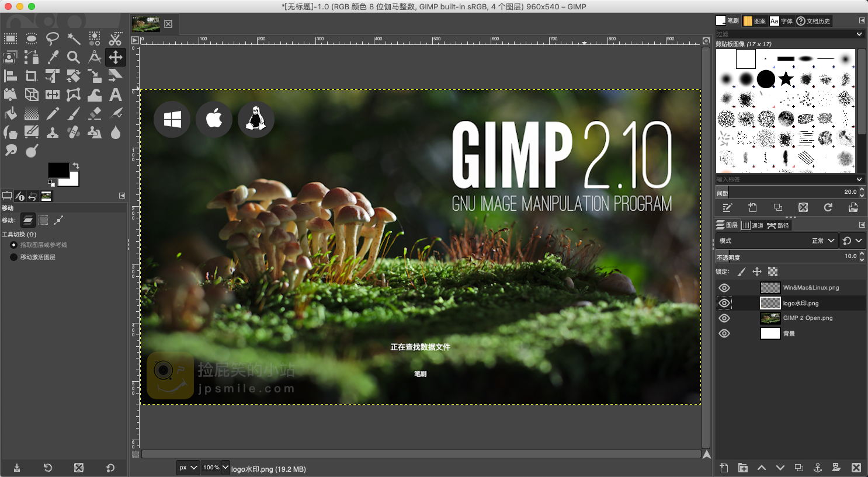Click the black foreground color swatch

[58, 170]
